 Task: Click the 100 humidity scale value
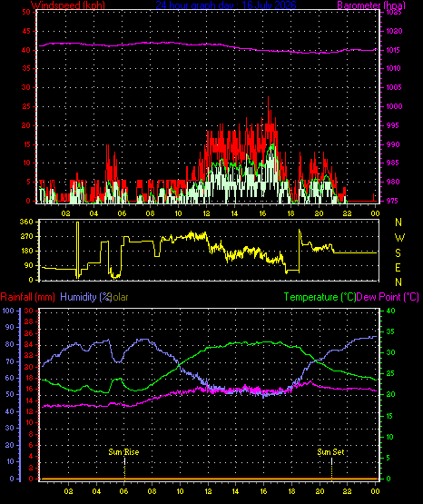click(8, 311)
